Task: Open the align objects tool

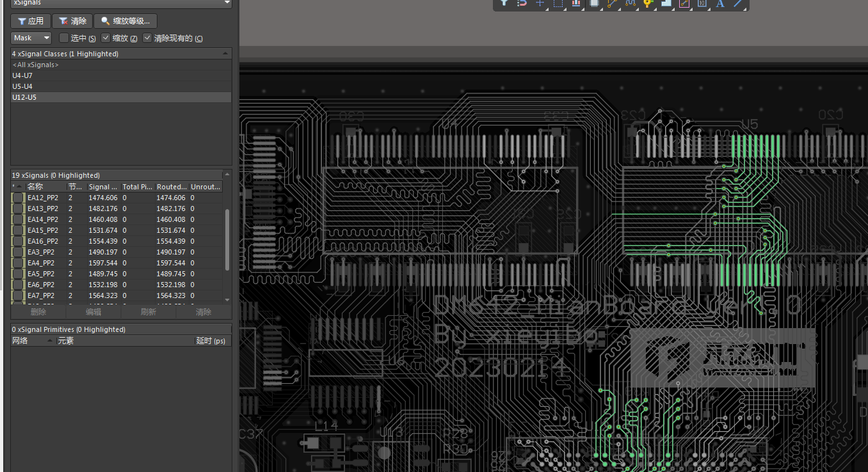Action: pyautogui.click(x=576, y=3)
